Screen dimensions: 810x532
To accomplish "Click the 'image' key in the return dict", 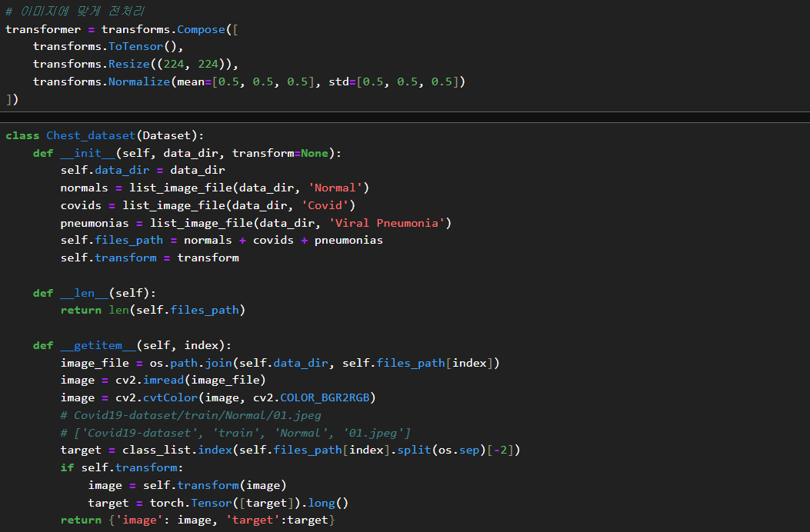I will point(139,520).
